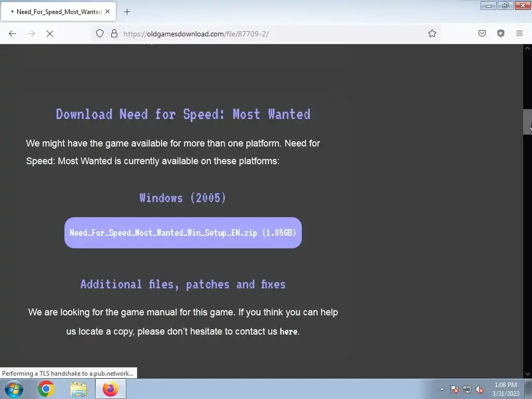Show hidden system tray icons
The width and height of the screenshot is (532, 399).
tap(442, 389)
